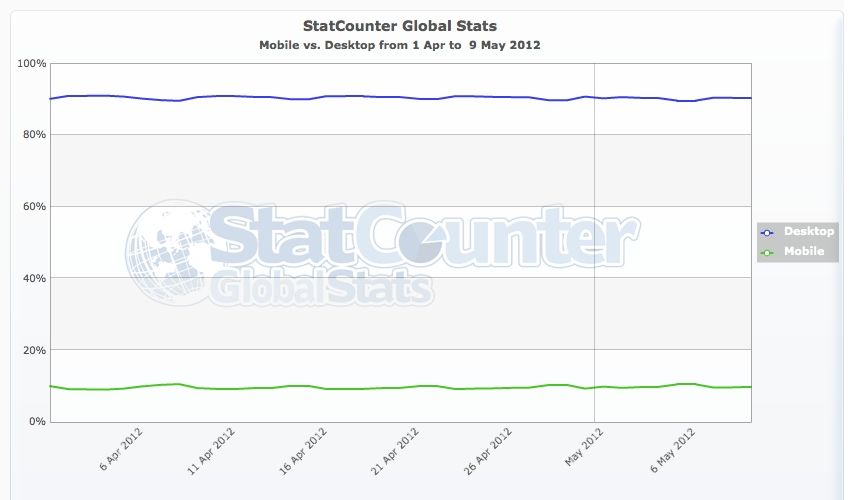Click the blue Desktop data line
The image size is (854, 500).
pos(300,98)
